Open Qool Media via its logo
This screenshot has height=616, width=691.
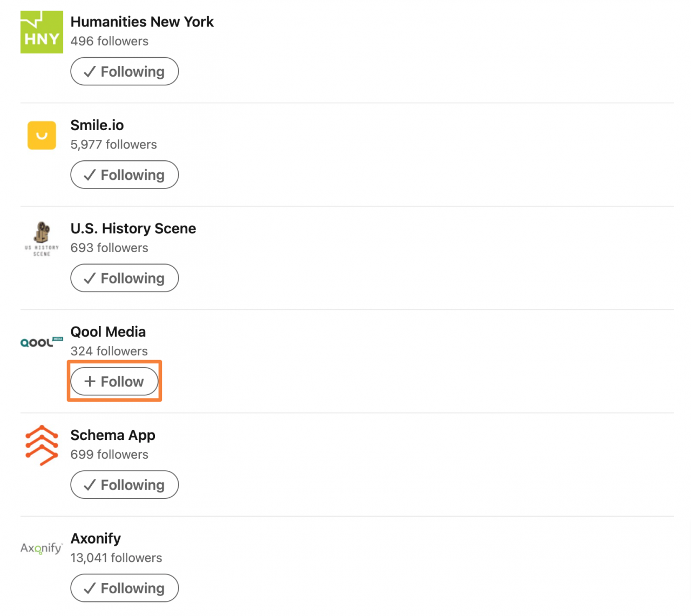pos(42,341)
